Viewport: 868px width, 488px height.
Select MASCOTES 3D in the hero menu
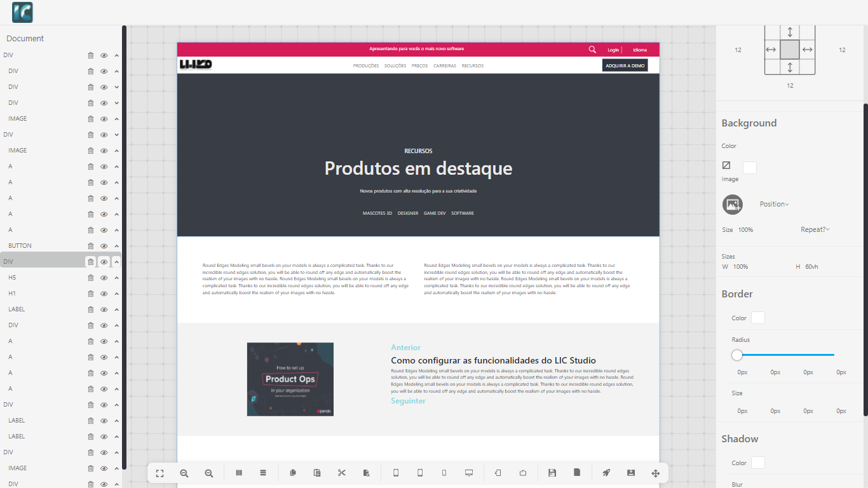click(377, 213)
